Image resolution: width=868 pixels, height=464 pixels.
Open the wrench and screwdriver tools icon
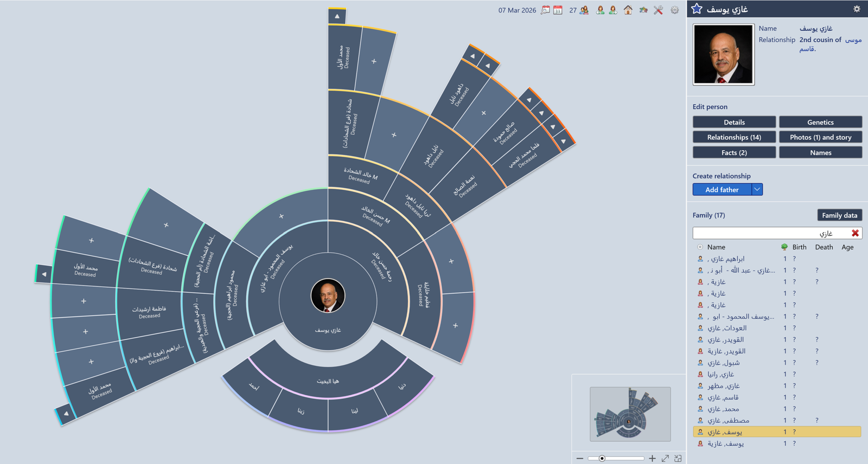pos(658,10)
